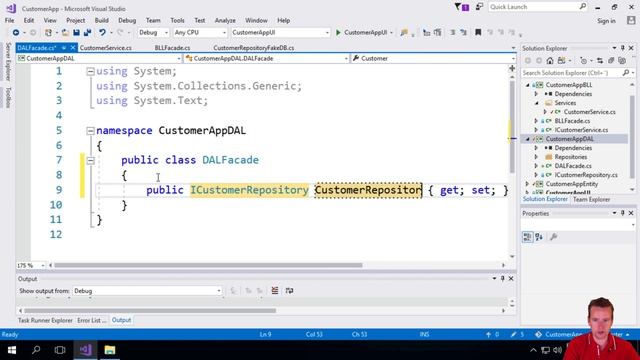Switch to the CustomerService.cs tab
This screenshot has height=360, width=640.
106,48
